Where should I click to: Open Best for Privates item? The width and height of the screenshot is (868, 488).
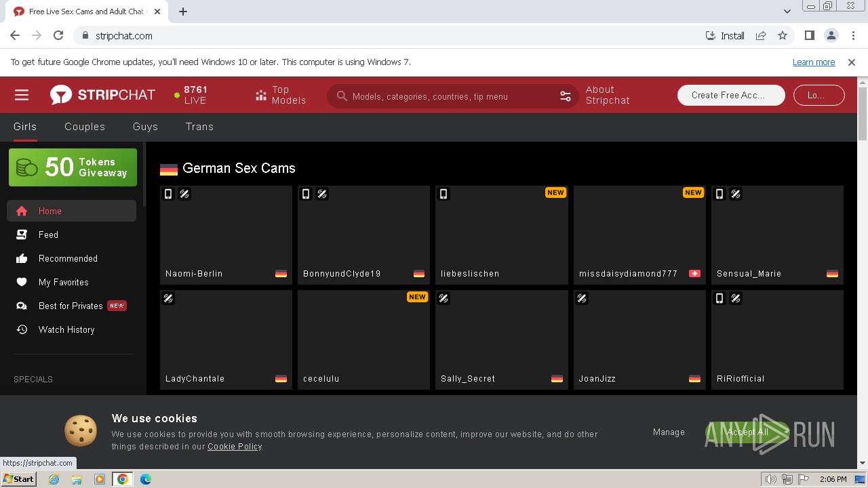(71, 306)
